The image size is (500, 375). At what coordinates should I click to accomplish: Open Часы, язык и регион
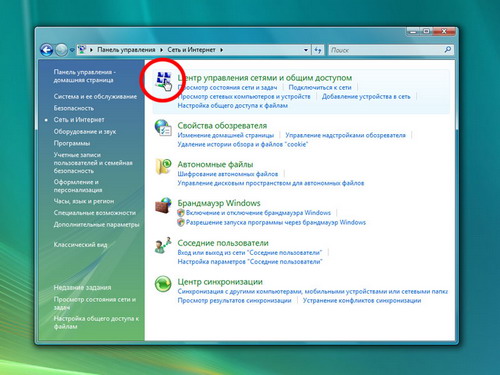pyautogui.click(x=84, y=201)
